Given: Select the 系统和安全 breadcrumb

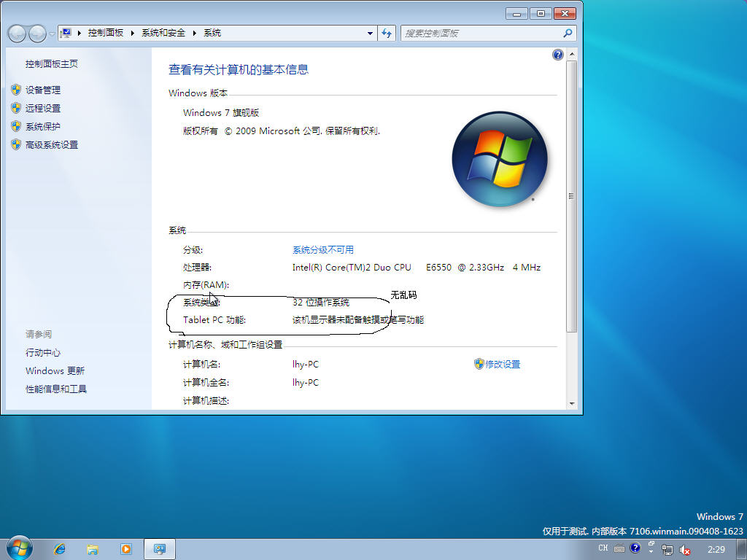Looking at the screenshot, I should click(163, 33).
